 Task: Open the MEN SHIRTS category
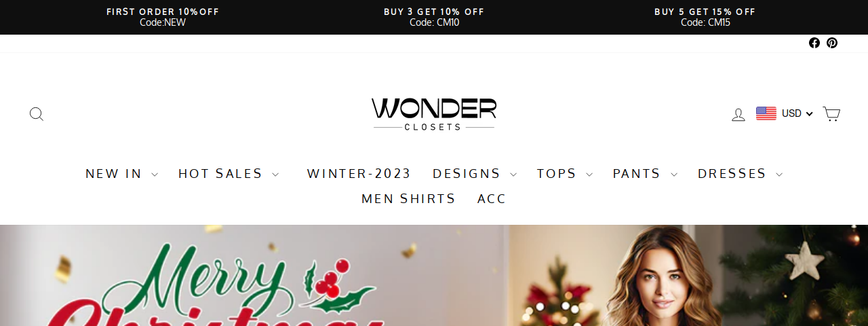point(408,199)
